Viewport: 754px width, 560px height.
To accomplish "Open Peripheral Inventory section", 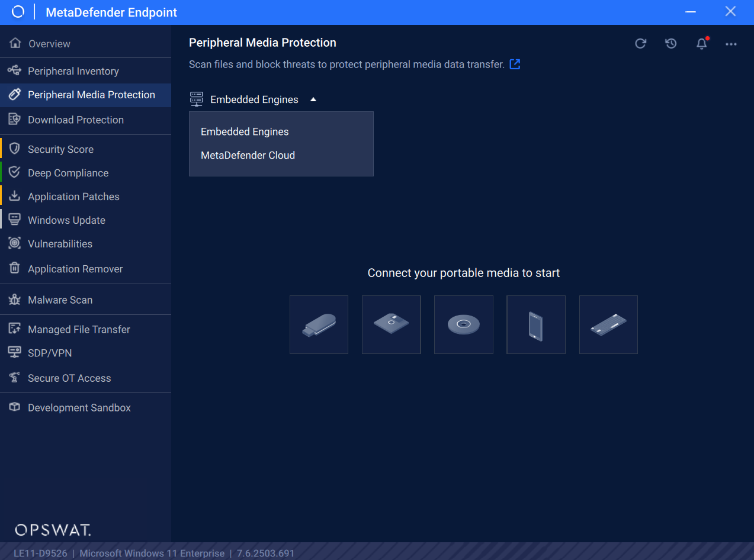I will (85, 71).
